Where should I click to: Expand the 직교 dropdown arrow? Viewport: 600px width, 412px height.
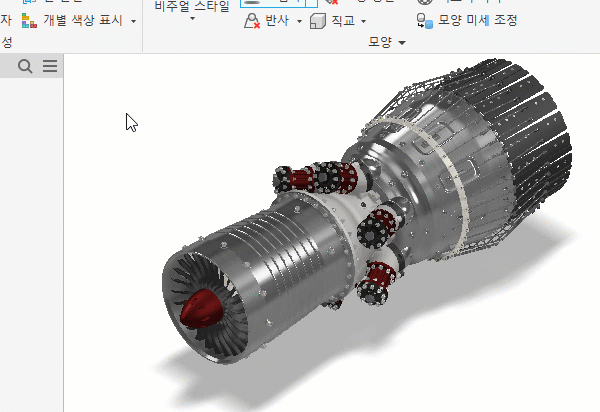point(364,21)
